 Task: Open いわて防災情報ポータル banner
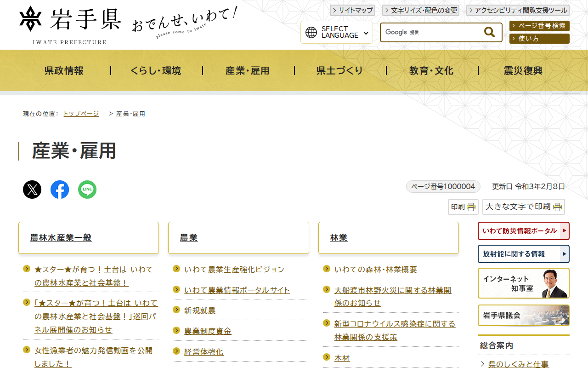click(x=524, y=231)
